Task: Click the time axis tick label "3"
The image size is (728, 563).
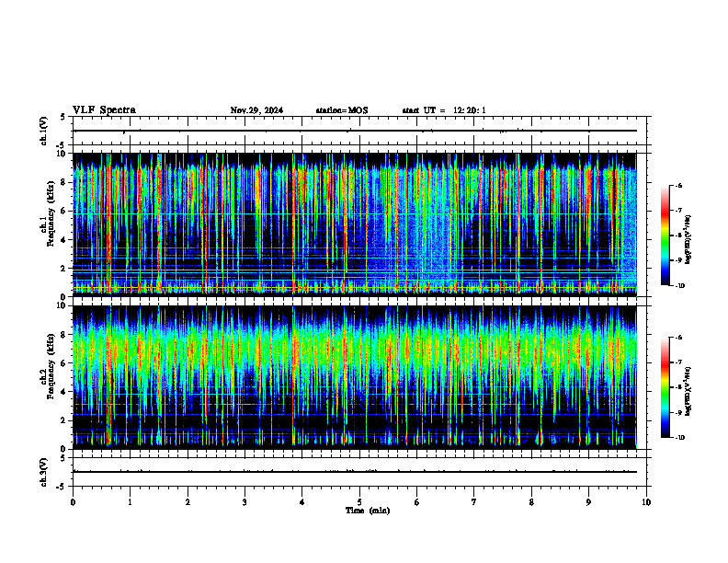Action: 245,502
